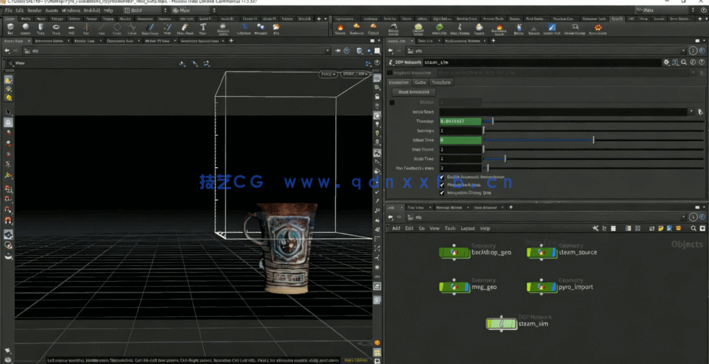Select the Torus shelf tool

click(x=56, y=28)
